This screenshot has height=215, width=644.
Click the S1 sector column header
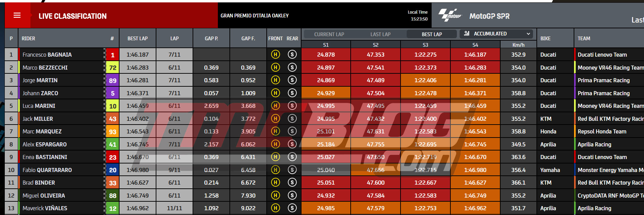(x=326, y=45)
